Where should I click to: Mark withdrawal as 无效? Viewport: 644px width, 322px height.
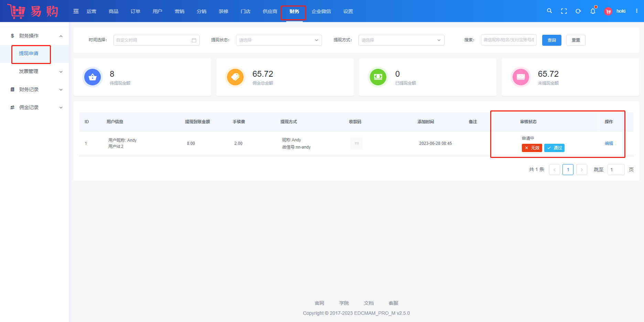coord(532,148)
